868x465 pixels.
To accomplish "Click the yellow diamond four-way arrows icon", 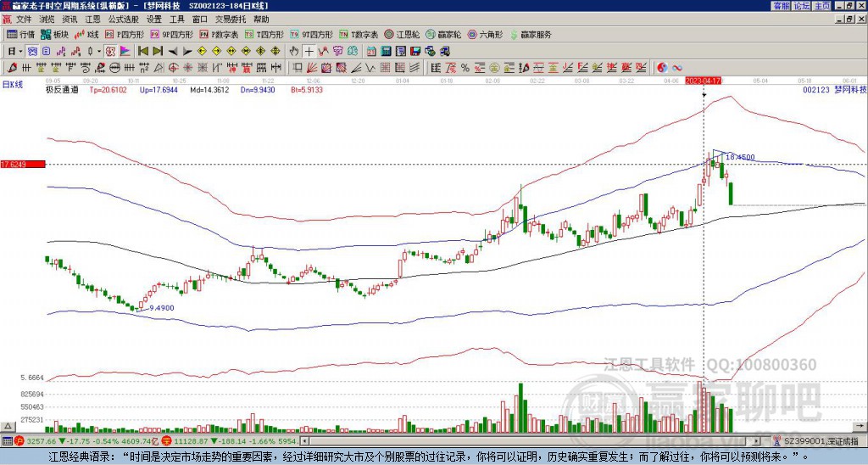I will (x=275, y=51).
